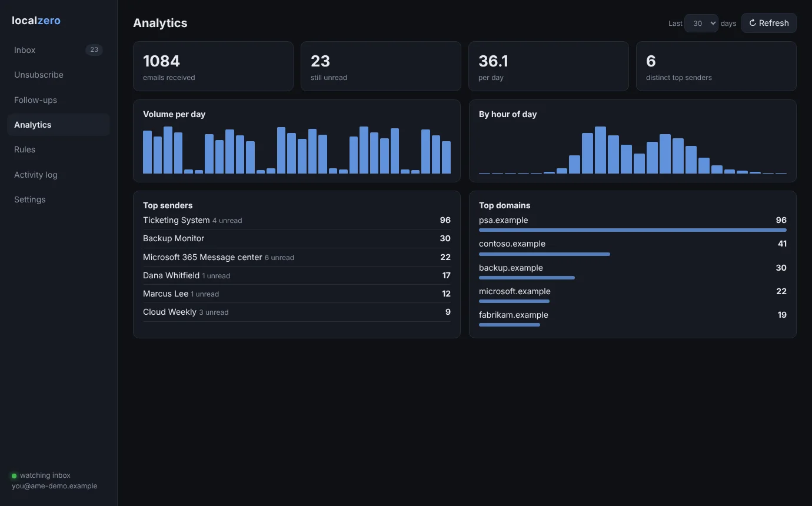The width and height of the screenshot is (812, 506).
Task: Click the 4 unread label for Ticketing System
Action: point(227,221)
